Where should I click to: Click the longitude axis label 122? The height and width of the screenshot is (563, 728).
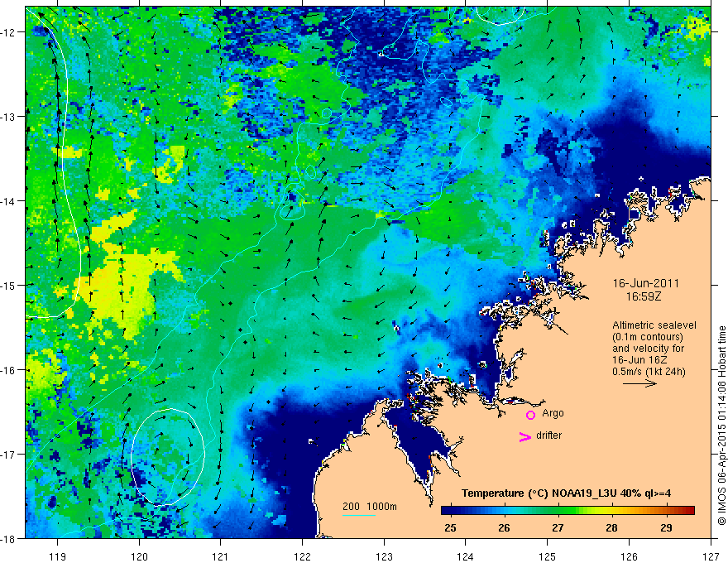(302, 556)
